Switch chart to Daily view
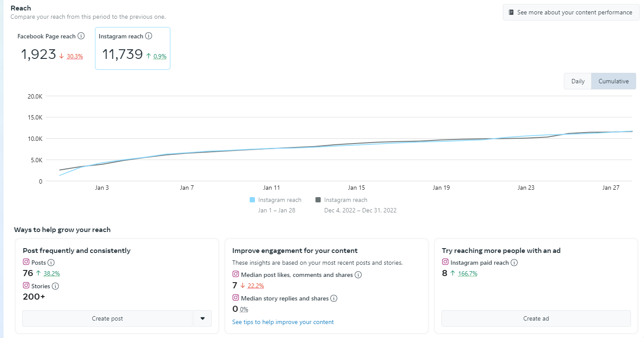 (x=578, y=81)
